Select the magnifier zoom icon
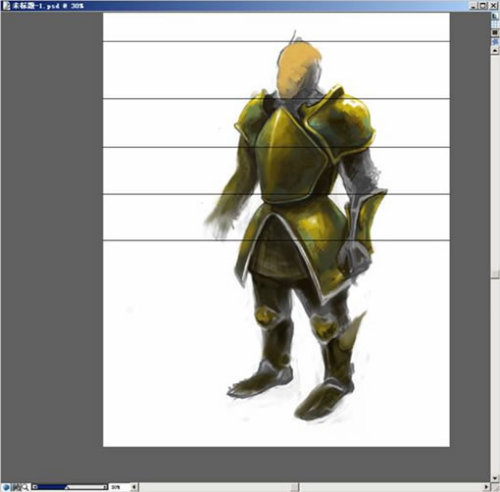The image size is (500, 492). click(26, 487)
